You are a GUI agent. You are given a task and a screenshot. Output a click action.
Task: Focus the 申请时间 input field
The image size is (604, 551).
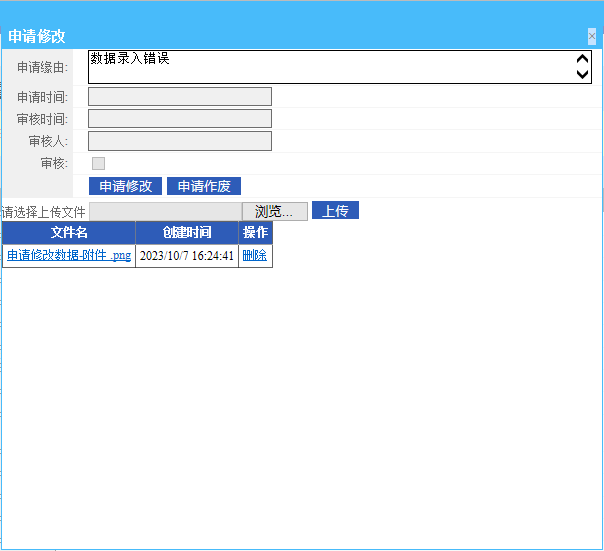(180, 97)
